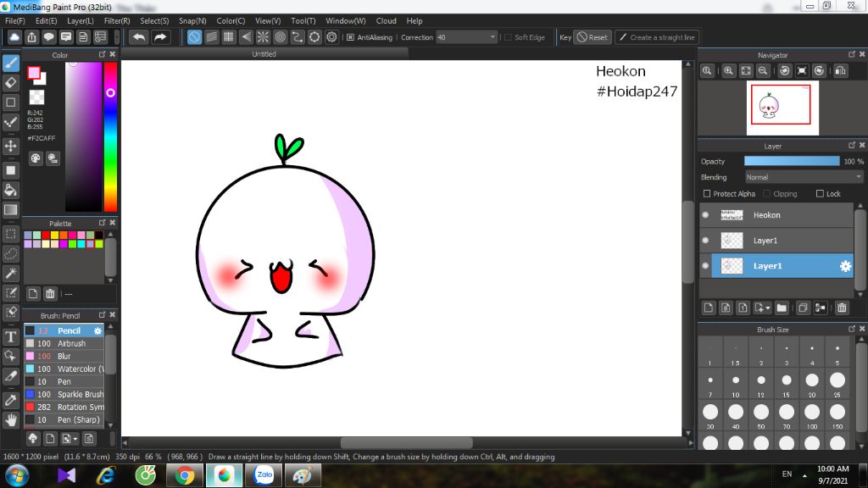Toggle visibility of the selected blue Layer1
868x488 pixels.
[x=705, y=266]
